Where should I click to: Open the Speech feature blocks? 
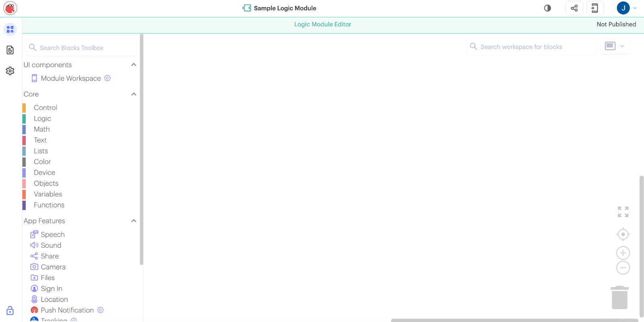53,234
